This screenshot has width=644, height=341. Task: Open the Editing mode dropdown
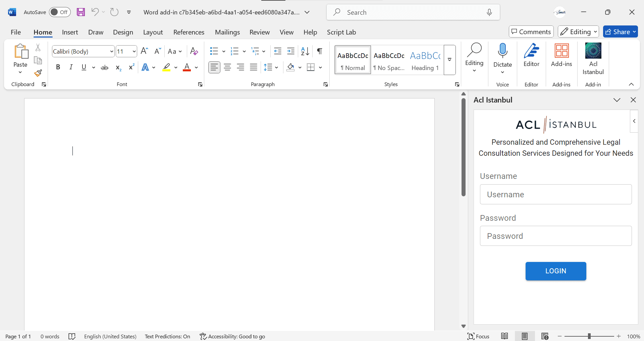(x=579, y=31)
